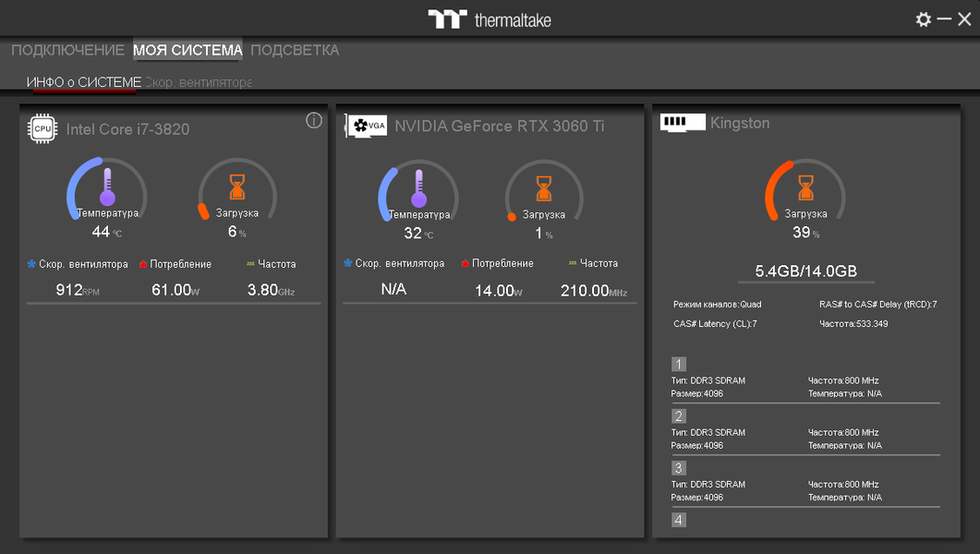Image resolution: width=980 pixels, height=554 pixels.
Task: Click RAM load value 39 %
Action: [805, 233]
